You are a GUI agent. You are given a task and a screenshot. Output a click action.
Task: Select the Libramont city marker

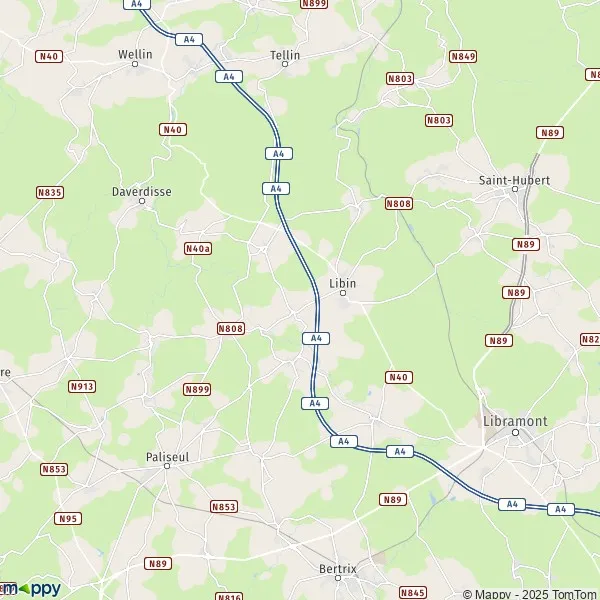click(x=515, y=432)
